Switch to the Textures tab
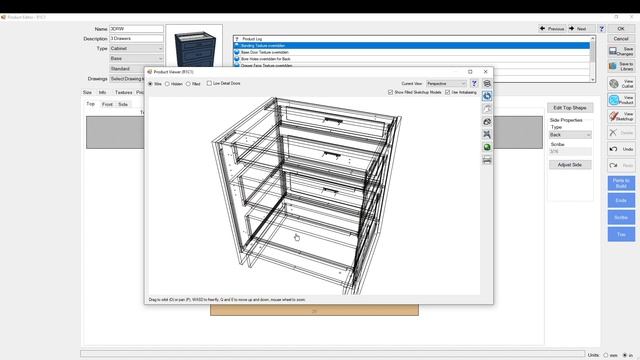This screenshot has width=640, height=360. pyautogui.click(x=123, y=93)
